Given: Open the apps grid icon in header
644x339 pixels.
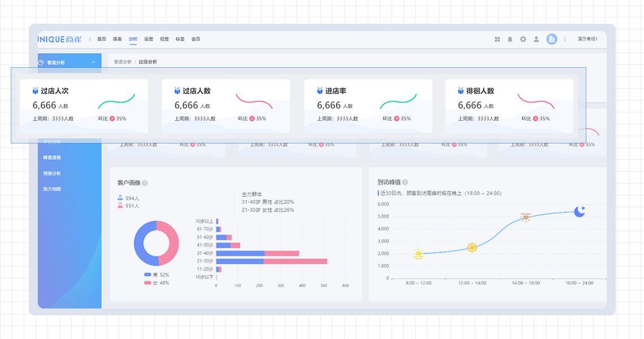Looking at the screenshot, I should point(497,40).
